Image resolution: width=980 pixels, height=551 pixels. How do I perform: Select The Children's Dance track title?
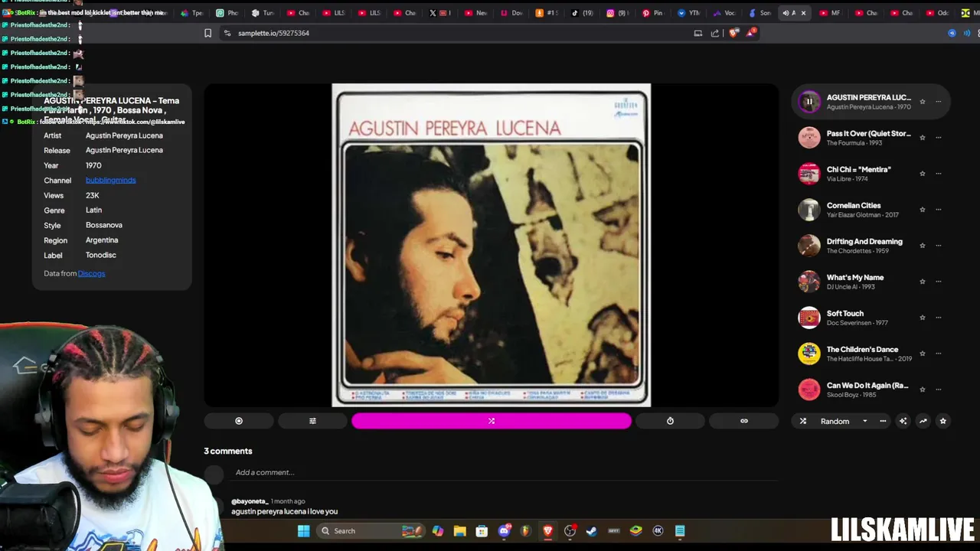862,349
